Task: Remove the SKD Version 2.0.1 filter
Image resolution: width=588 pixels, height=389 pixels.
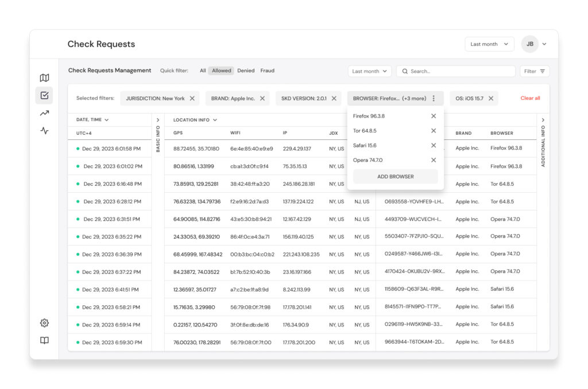Action: click(334, 98)
